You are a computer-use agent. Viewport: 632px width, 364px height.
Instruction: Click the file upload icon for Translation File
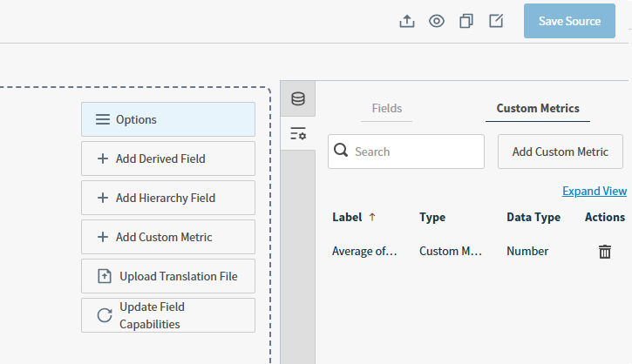pyautogui.click(x=105, y=276)
